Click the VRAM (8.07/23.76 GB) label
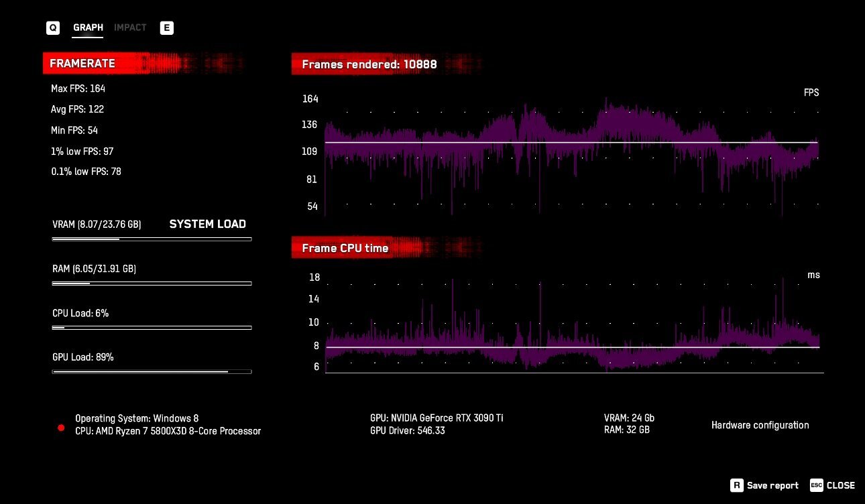This screenshot has height=504, width=865. tap(97, 225)
